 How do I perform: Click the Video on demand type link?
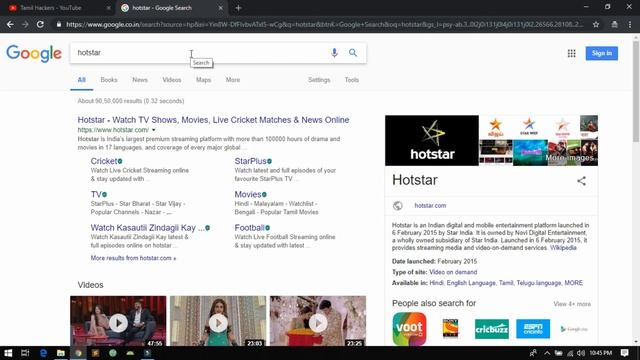tap(453, 272)
